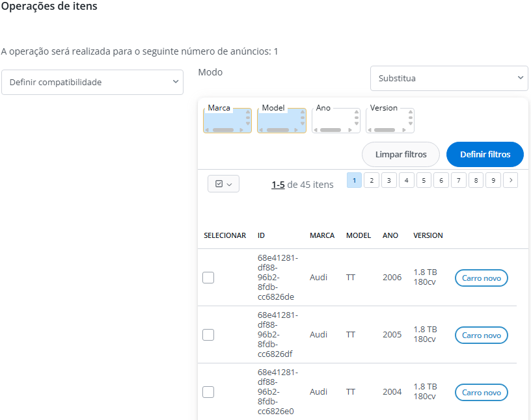
Task: Go to page 2 of results
Action: point(372,180)
